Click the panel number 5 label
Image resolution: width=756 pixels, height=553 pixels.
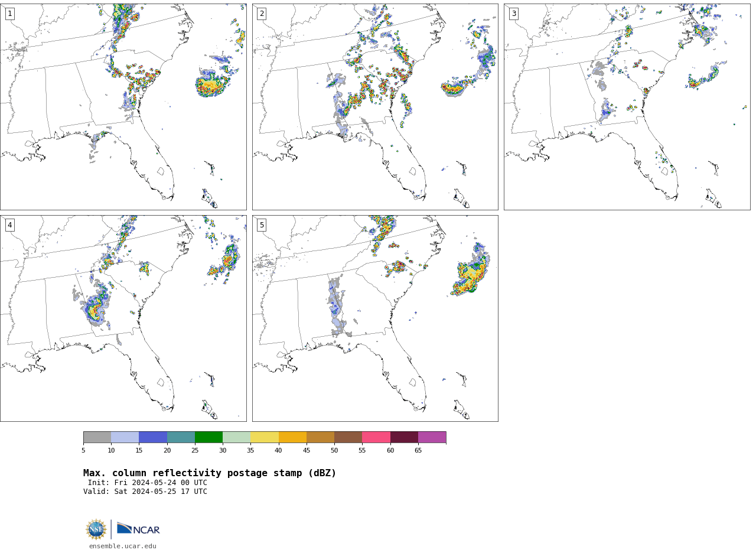click(262, 225)
